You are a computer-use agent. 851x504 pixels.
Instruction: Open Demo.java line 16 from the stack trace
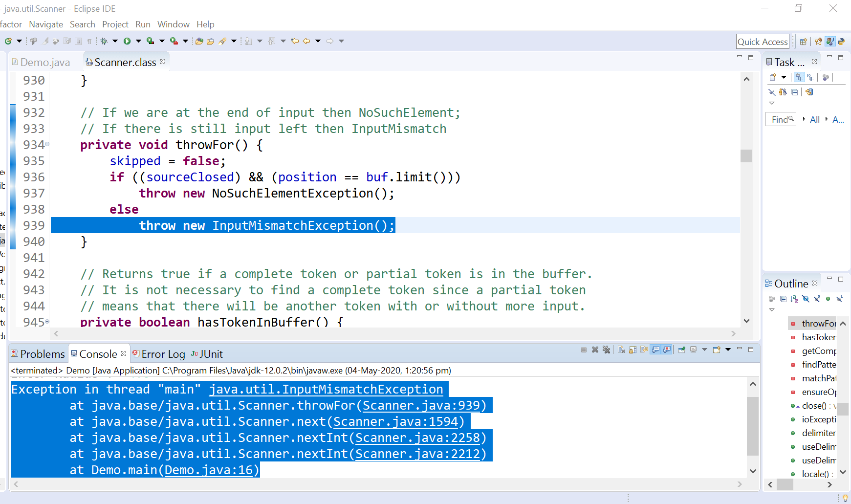tap(211, 470)
